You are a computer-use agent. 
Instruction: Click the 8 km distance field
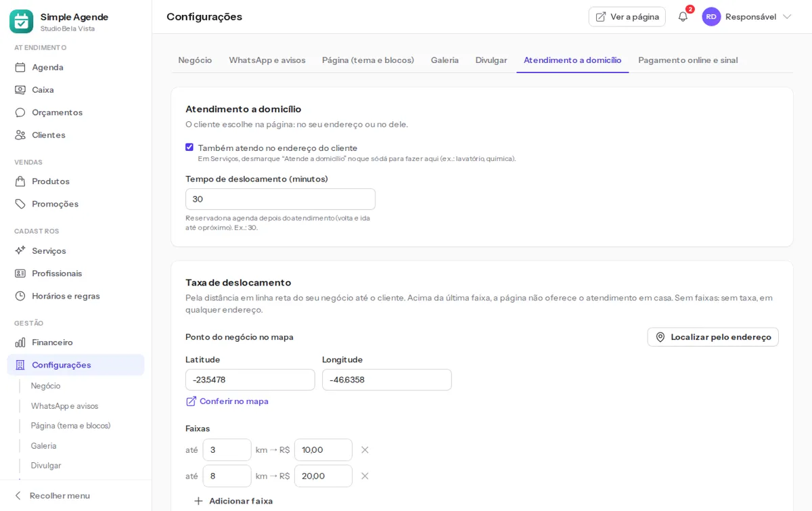[x=227, y=476]
